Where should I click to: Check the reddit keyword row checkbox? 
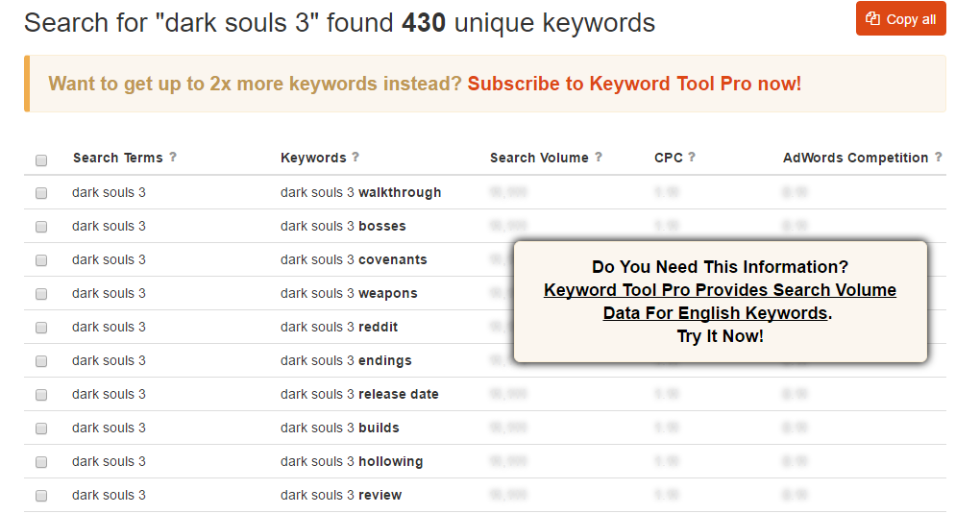pyautogui.click(x=41, y=328)
